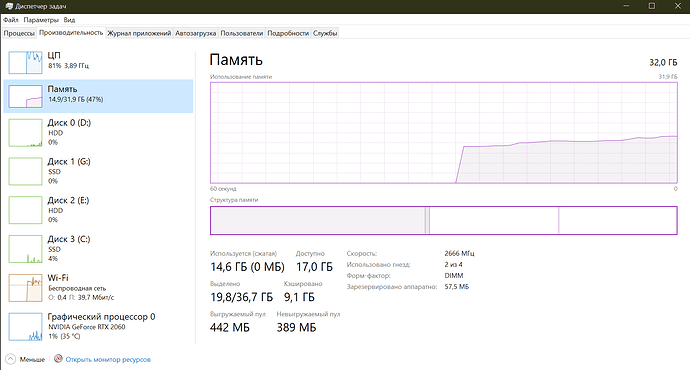Click the resource monitor icon
This screenshot has width=690, height=370.
coord(58,359)
